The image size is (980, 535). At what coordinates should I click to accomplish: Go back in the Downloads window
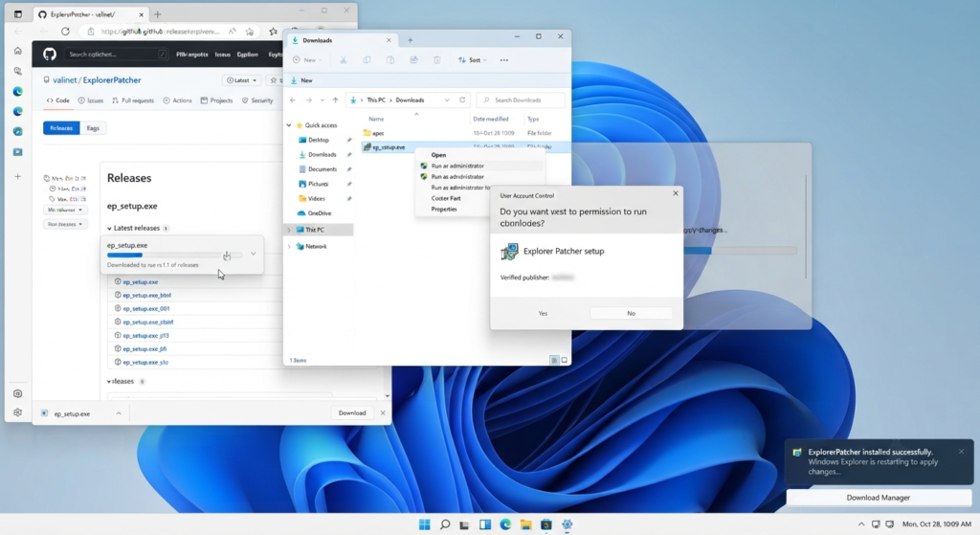[293, 100]
